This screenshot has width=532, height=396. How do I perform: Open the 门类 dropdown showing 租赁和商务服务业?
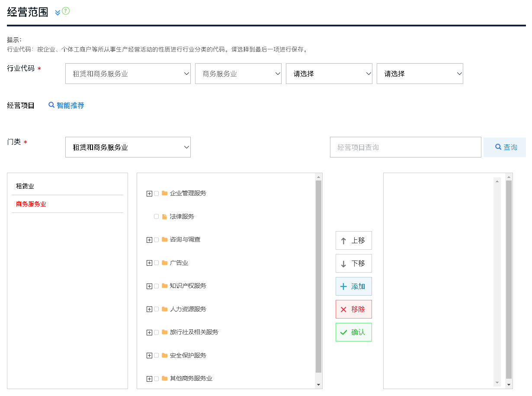click(x=128, y=147)
